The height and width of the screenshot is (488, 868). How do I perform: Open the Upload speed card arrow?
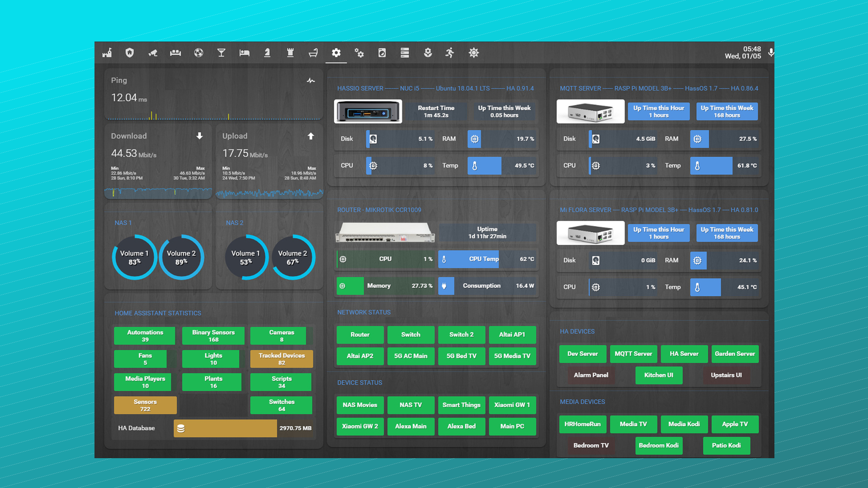(311, 136)
